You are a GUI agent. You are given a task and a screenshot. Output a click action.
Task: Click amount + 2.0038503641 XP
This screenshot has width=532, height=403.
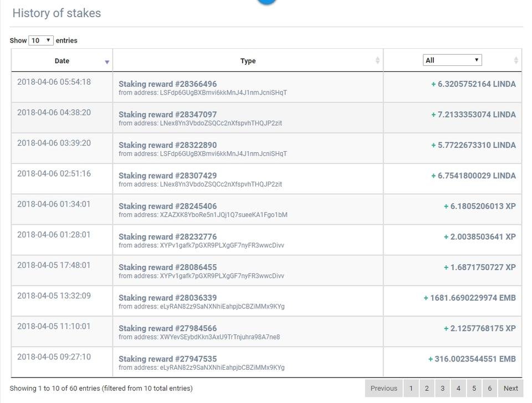pos(480,236)
